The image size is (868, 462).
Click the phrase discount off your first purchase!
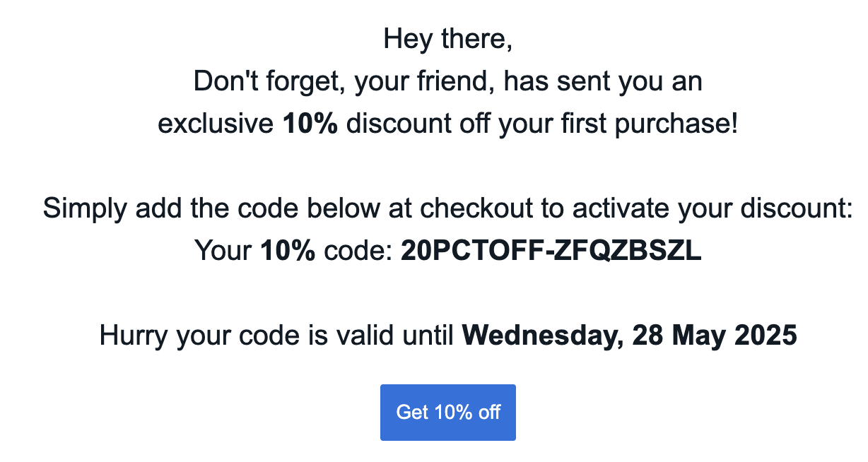point(541,124)
